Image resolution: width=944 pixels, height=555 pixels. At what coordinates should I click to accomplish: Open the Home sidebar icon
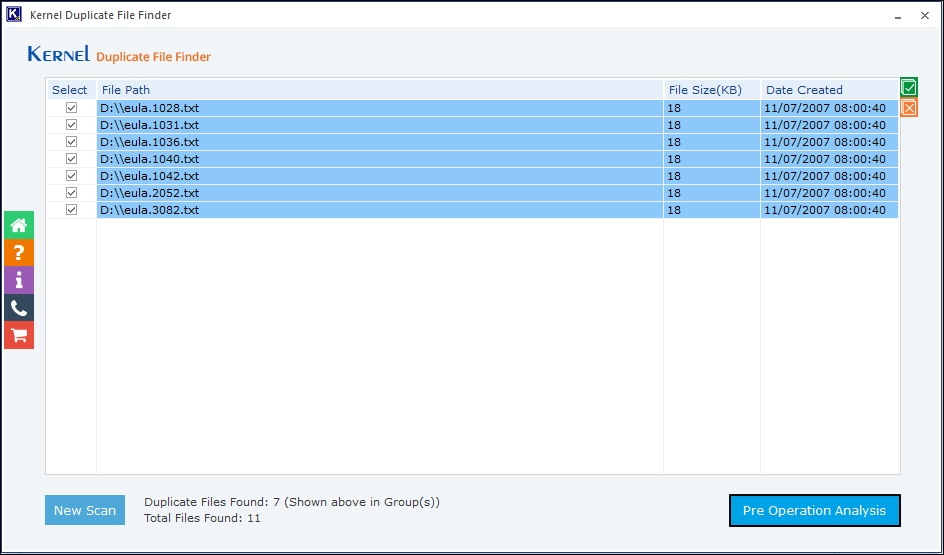(19, 225)
